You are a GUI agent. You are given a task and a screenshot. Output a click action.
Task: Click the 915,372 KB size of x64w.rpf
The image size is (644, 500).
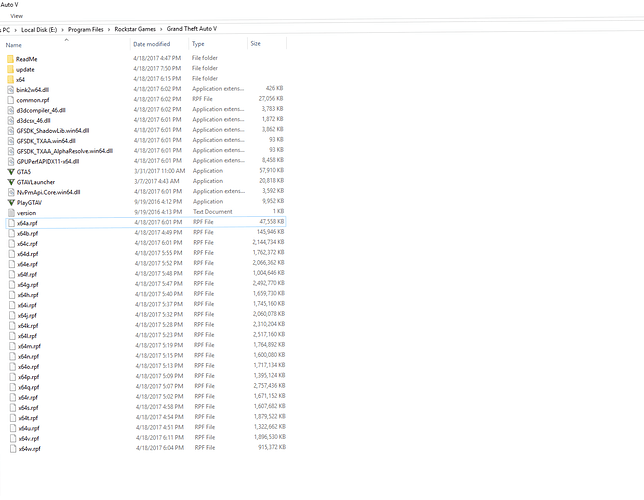point(272,447)
